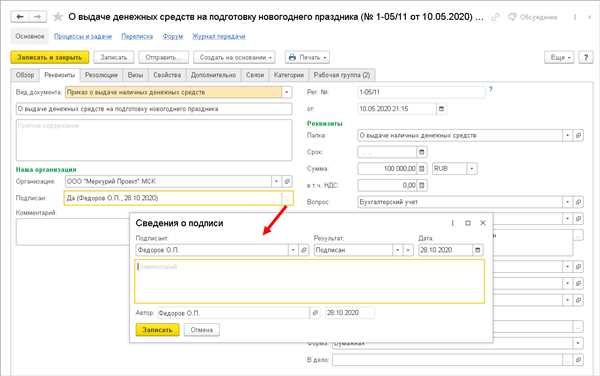Close the Сведения о подписи dialog
600x376 pixels.
483,223
